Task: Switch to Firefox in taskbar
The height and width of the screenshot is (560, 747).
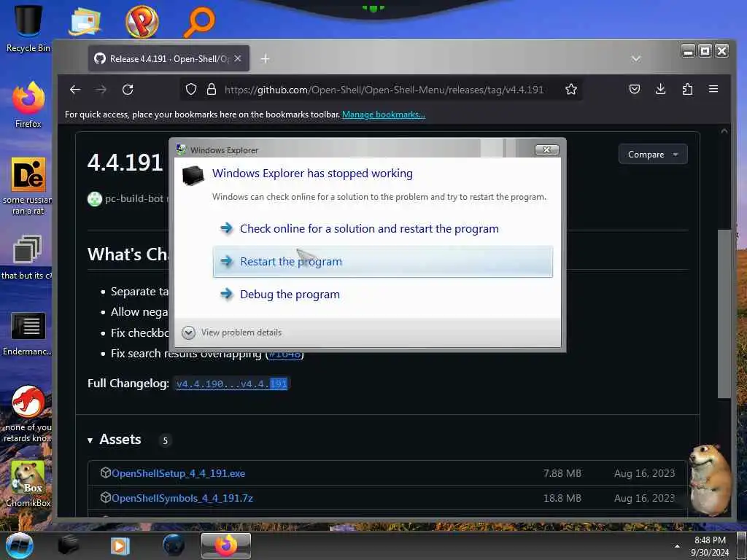Action: coord(226,545)
